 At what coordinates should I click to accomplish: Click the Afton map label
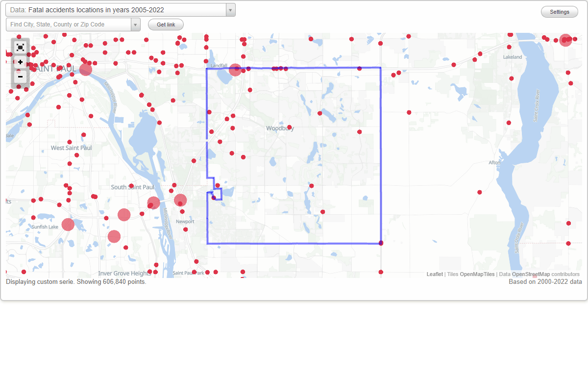pos(494,163)
